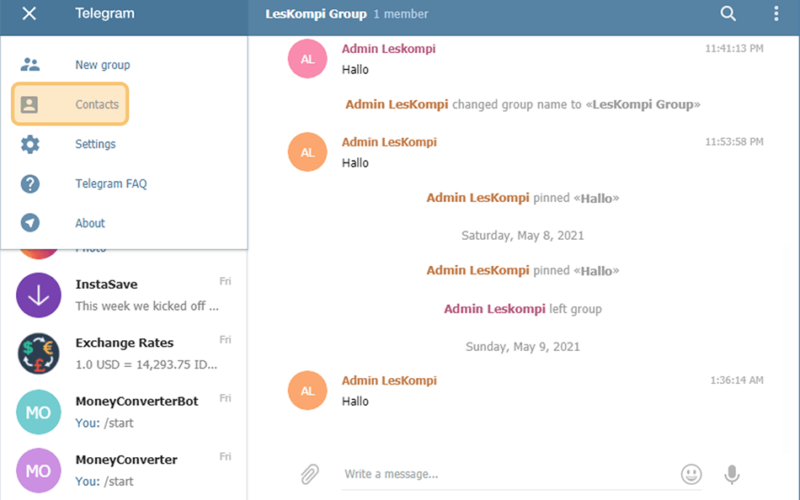Click the pinned «Hallo» service message on May 8
800x500 pixels.
point(522,270)
